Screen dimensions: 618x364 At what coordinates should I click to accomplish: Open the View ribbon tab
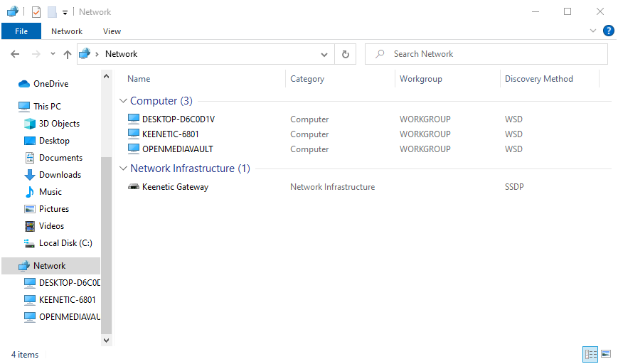[x=112, y=31]
